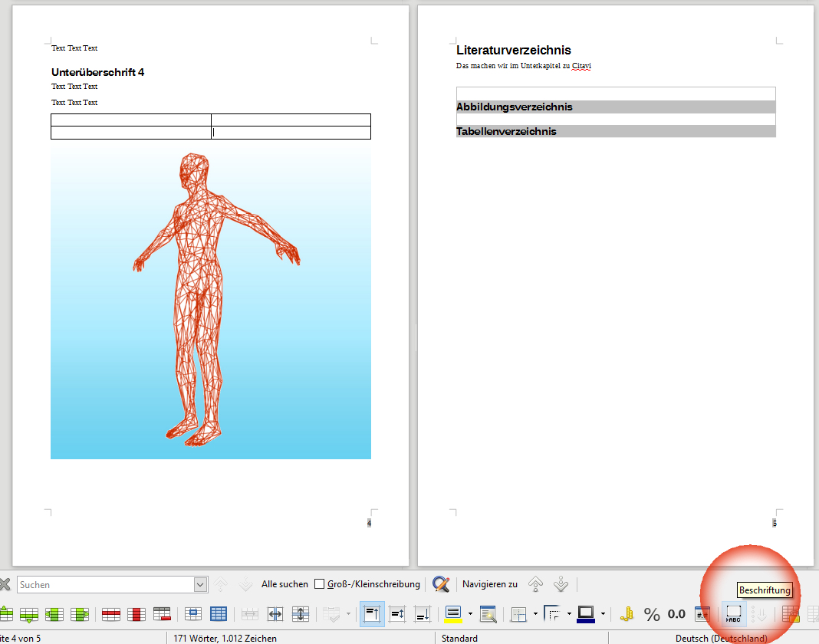Open cell background color dropdown arrow

point(470,614)
